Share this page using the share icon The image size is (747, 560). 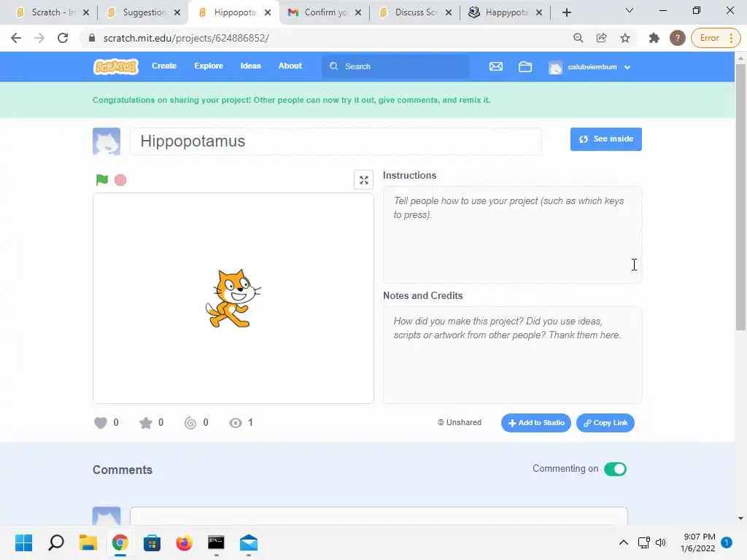602,38
